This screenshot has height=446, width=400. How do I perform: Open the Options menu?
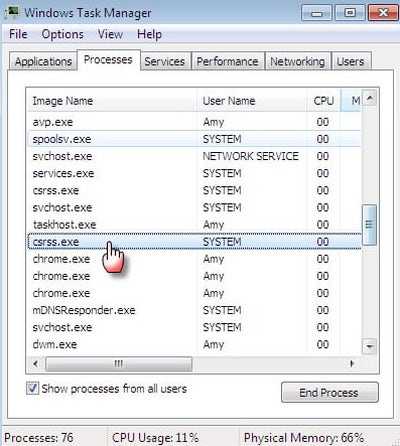62,34
